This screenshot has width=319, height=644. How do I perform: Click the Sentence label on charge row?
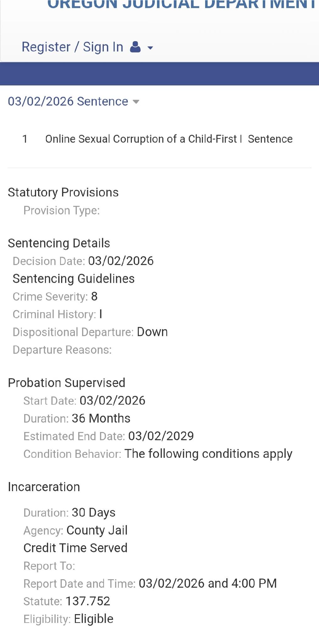coord(270,139)
